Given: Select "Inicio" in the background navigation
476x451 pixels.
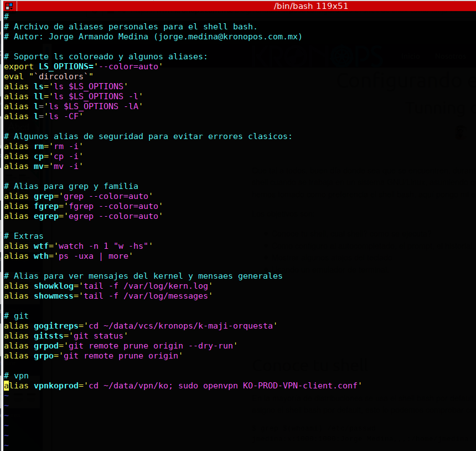Looking at the screenshot, I should click(x=411, y=56).
